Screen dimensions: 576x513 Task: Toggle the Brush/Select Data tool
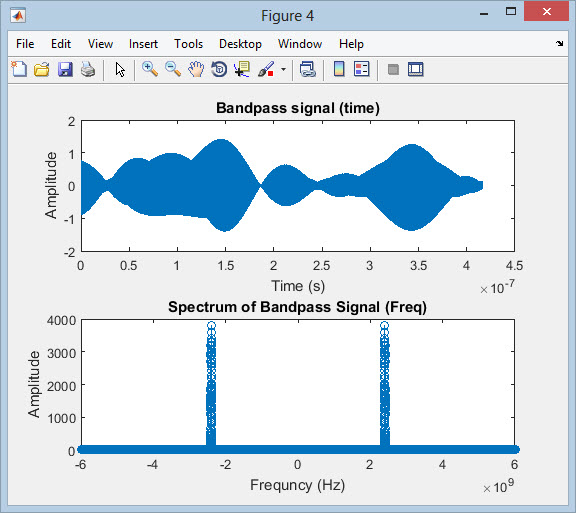point(266,69)
